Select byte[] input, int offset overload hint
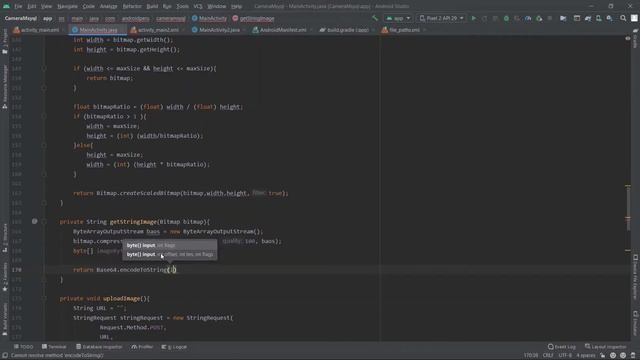This screenshot has width=640, height=360. coord(170,254)
